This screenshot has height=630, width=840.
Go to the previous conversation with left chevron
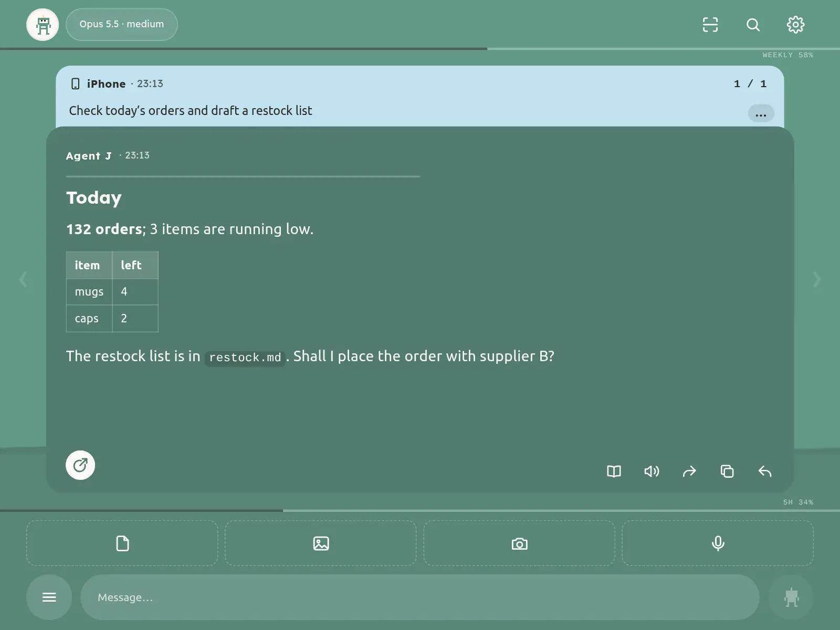(x=23, y=279)
